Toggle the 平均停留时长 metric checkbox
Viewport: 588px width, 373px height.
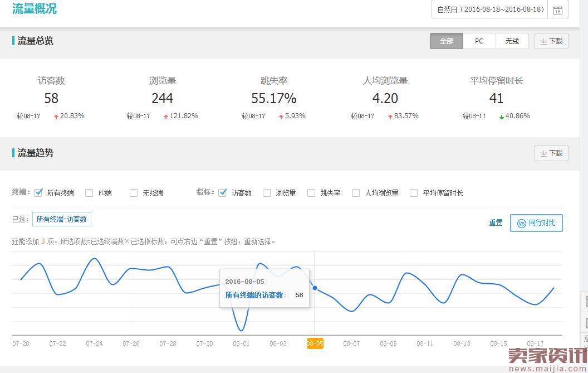[x=414, y=193]
